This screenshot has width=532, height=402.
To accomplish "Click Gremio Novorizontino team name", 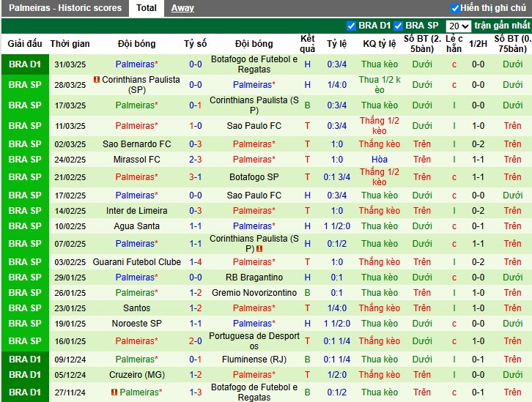I will [254, 292].
